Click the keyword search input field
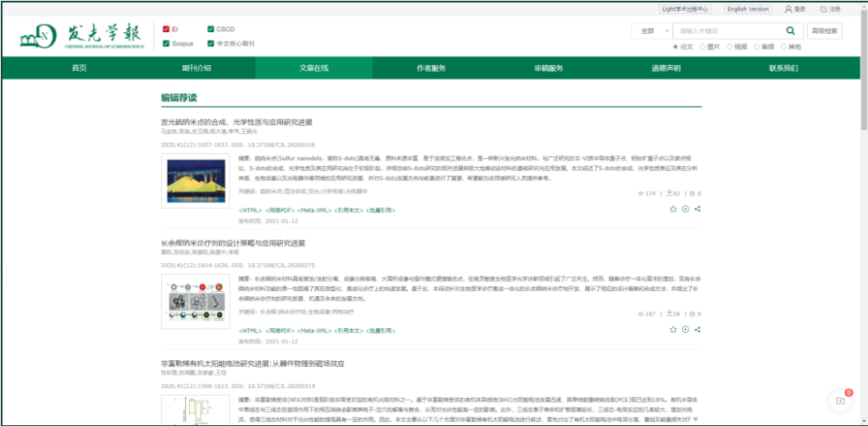Viewport: 868px width, 426px height. pyautogui.click(x=726, y=31)
